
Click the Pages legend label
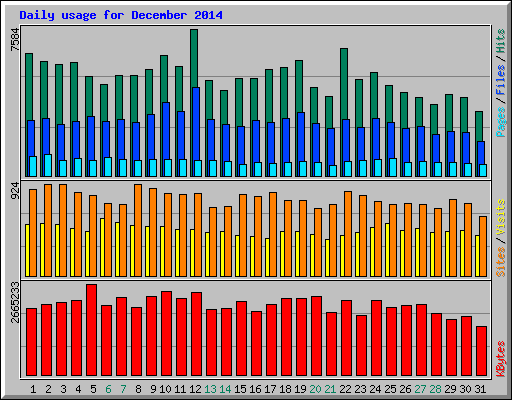[x=501, y=122]
